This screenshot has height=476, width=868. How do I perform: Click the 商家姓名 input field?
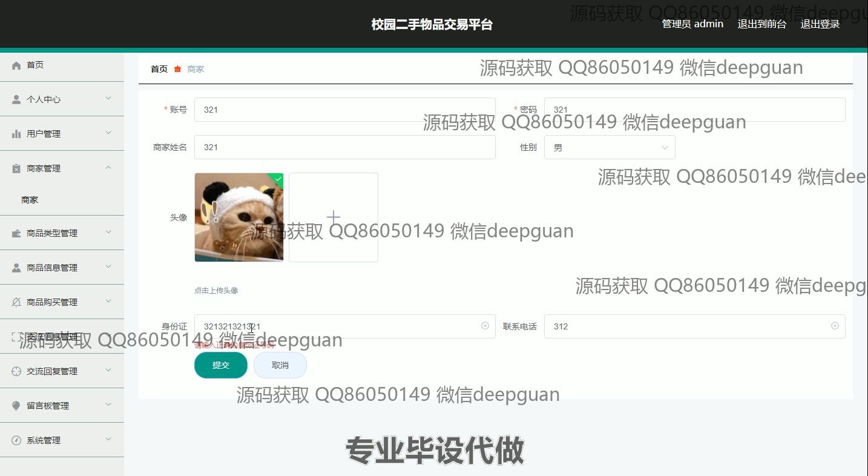pos(345,147)
